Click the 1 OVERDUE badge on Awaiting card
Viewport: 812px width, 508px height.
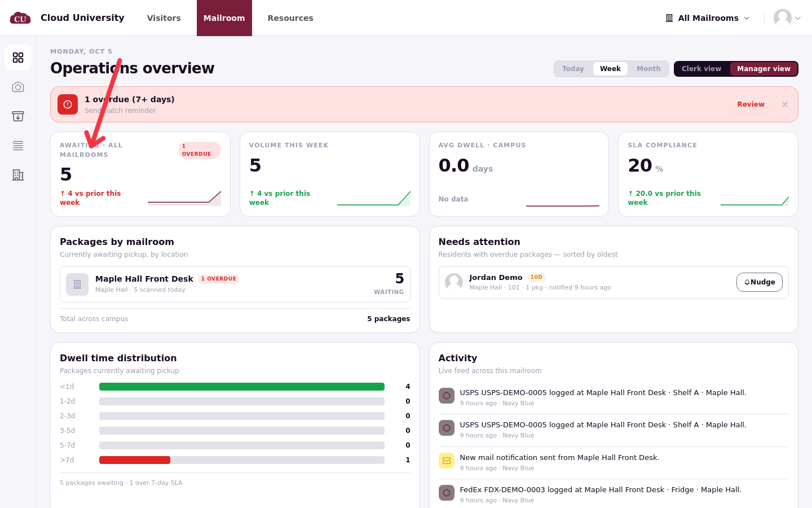pos(199,150)
